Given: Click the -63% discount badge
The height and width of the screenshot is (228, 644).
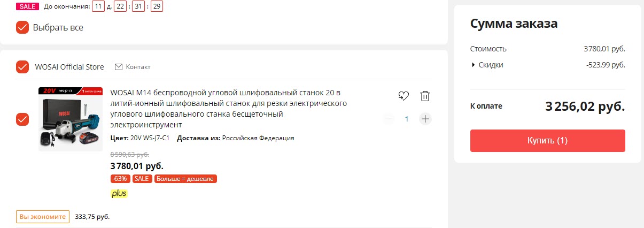Looking at the screenshot, I should (119, 179).
